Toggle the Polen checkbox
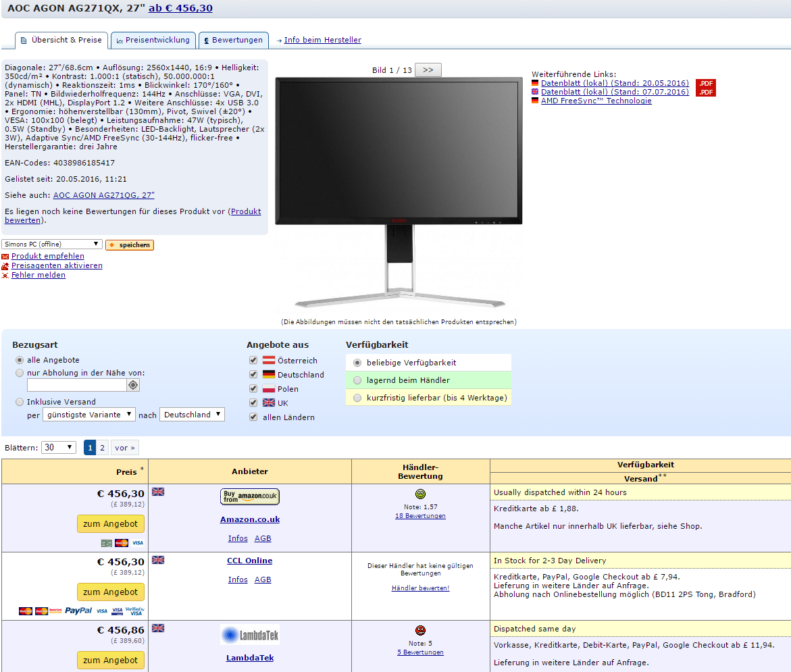The height and width of the screenshot is (672, 791). pyautogui.click(x=253, y=388)
